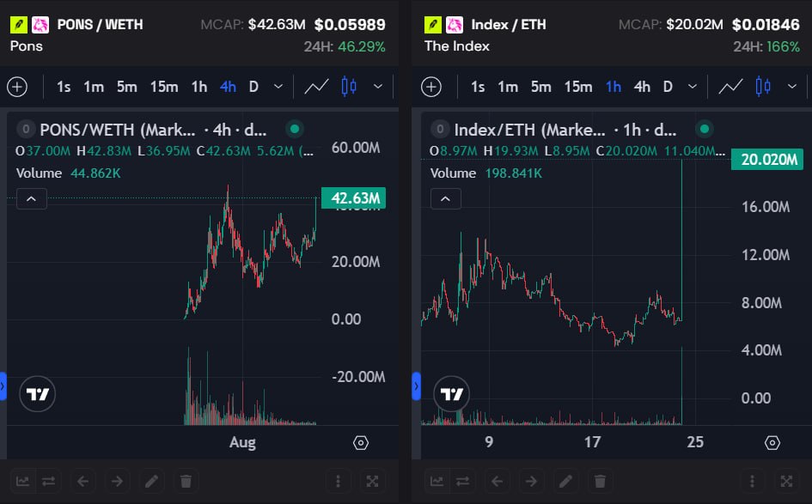Screen dimensions: 812x504
Task: Select the 1h timeframe on the PONS chart
Action: 198,87
